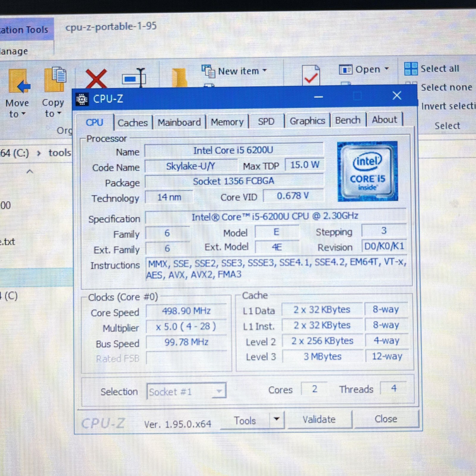Collapse the navigation pane up chevron
The image size is (476, 476).
pos(29,171)
